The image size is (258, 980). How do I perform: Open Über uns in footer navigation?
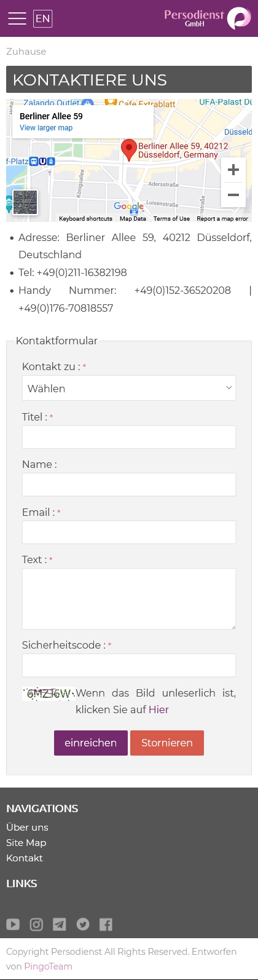point(27,827)
